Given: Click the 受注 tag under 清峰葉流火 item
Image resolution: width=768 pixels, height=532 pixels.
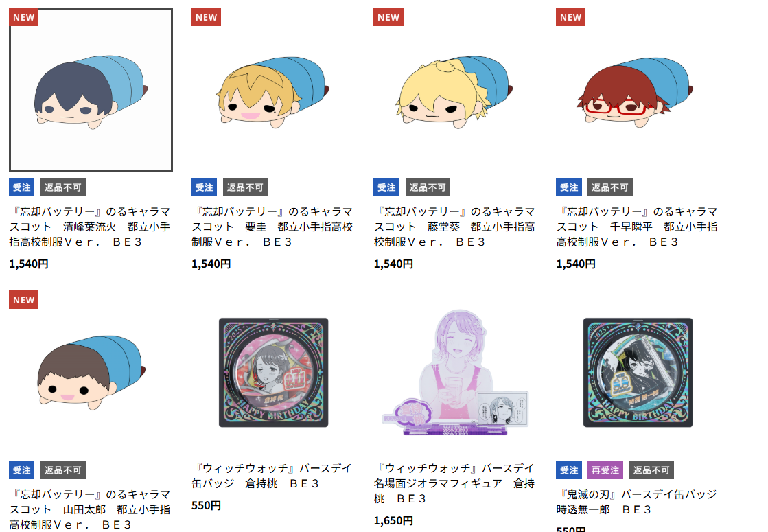Looking at the screenshot, I should coord(21,187).
